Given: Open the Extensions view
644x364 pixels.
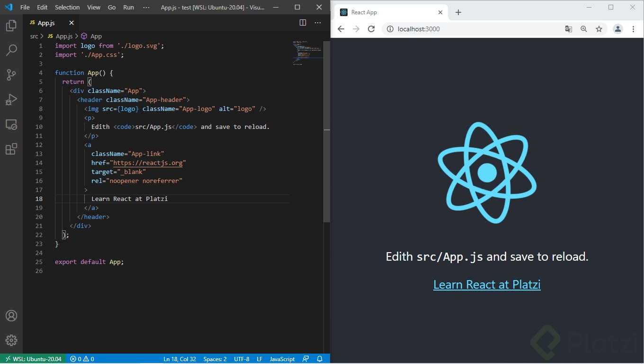Looking at the screenshot, I should [x=11, y=149].
